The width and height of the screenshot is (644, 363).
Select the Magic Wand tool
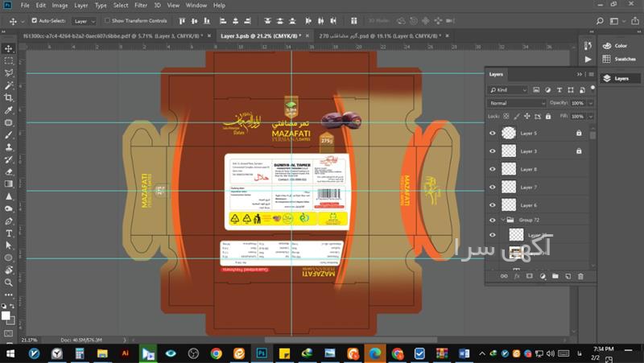8,85
